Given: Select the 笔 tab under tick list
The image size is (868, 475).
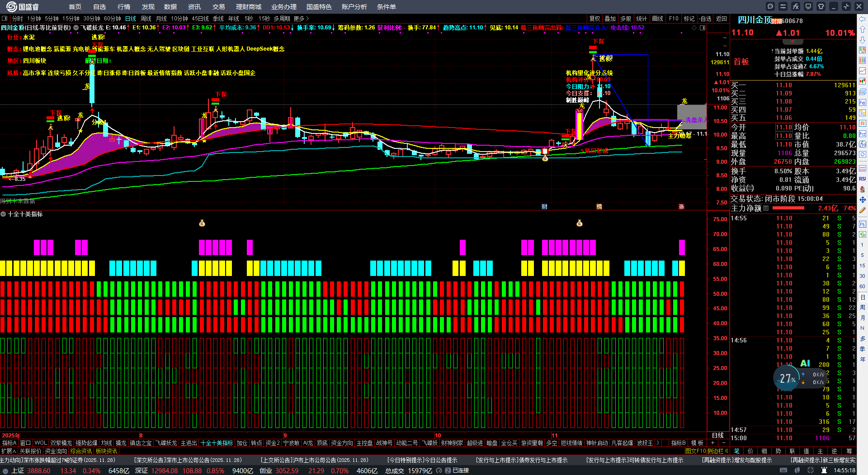Looking at the screenshot, I should (736, 451).
